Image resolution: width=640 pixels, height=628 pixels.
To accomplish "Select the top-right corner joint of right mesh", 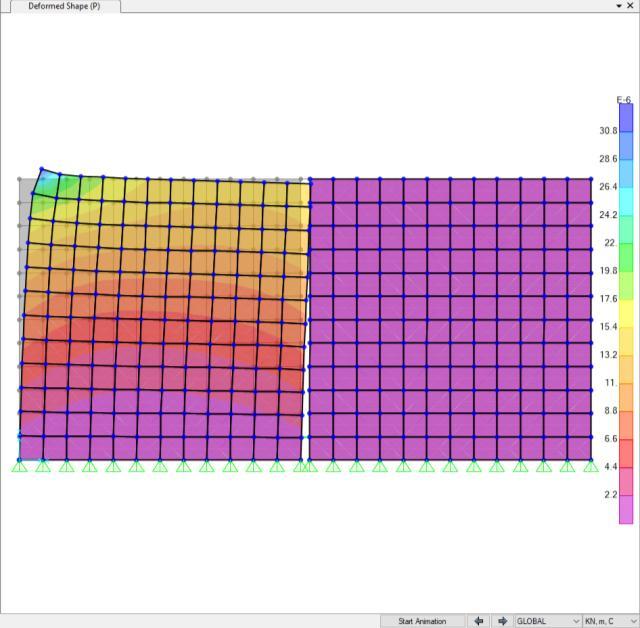I will tap(591, 179).
